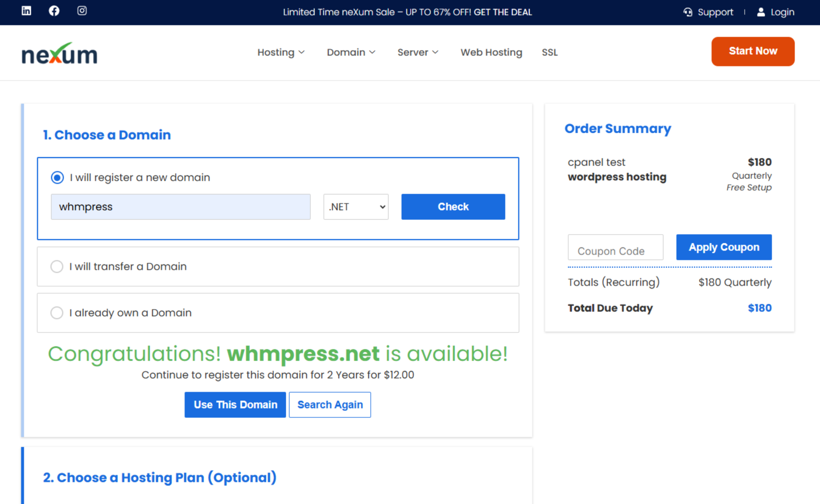Screen dimensions: 820x504
Task: Expand the Domain menu
Action: tap(351, 52)
